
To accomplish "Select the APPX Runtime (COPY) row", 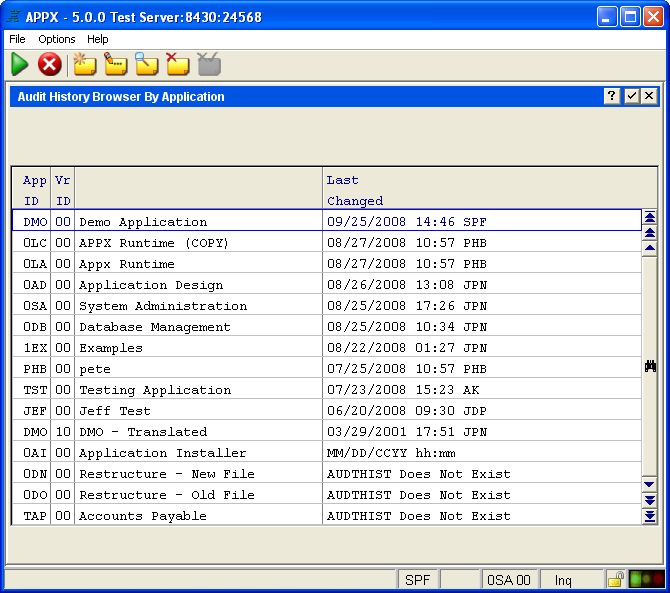I will point(327,242).
